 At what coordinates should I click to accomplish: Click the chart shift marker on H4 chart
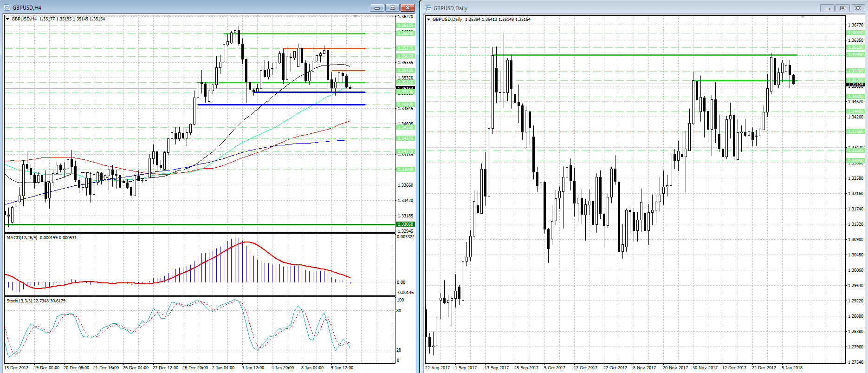355,17
